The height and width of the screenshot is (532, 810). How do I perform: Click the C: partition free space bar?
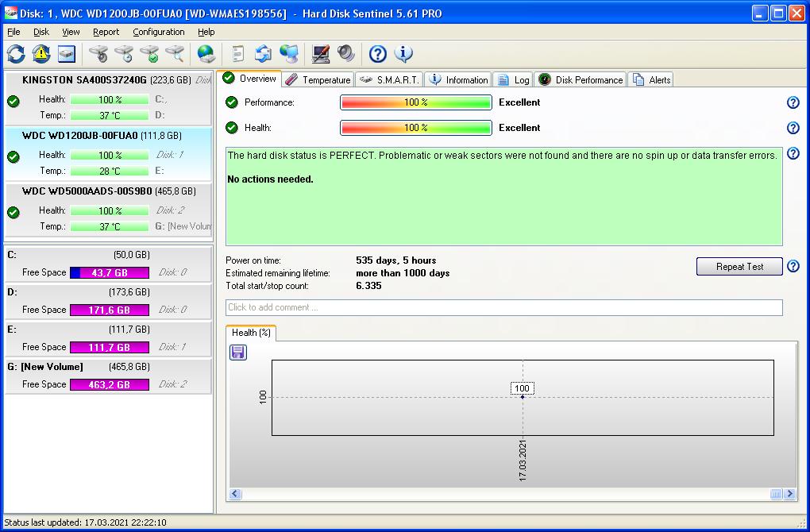(x=110, y=272)
